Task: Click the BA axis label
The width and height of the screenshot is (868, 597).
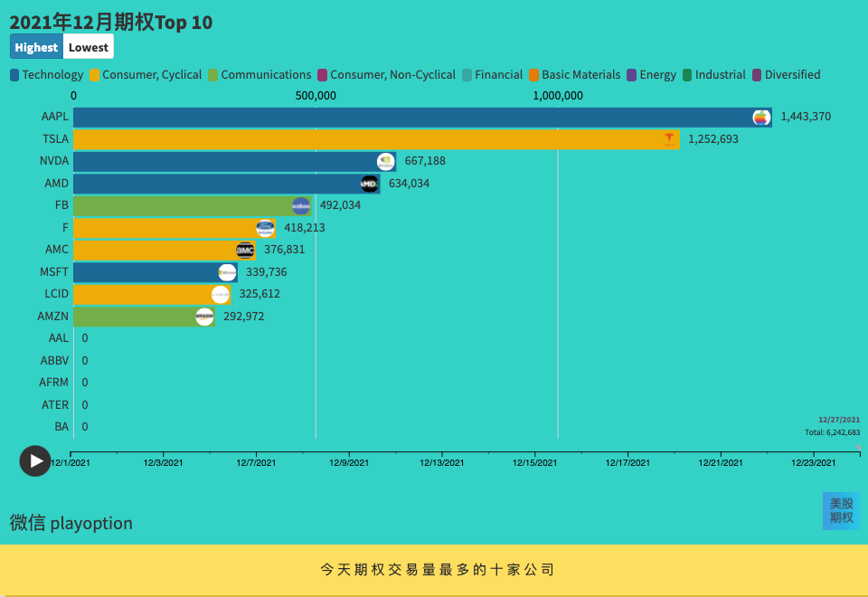Action: pos(61,427)
